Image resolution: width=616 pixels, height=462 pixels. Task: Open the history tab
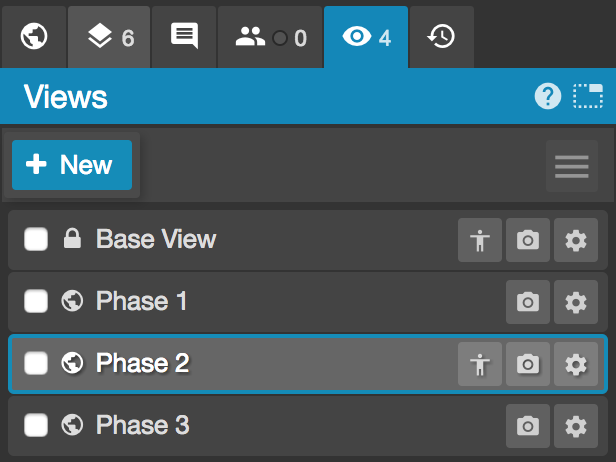pos(441,37)
